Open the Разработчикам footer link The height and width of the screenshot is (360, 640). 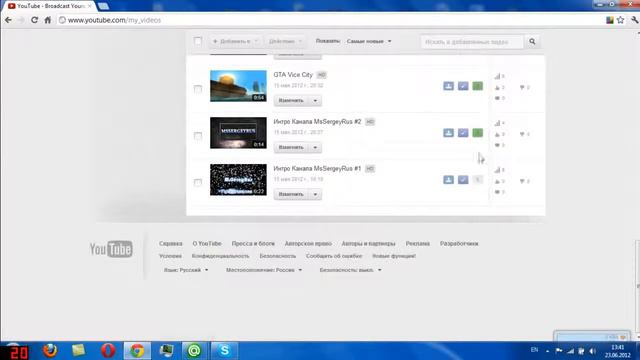coord(459,243)
